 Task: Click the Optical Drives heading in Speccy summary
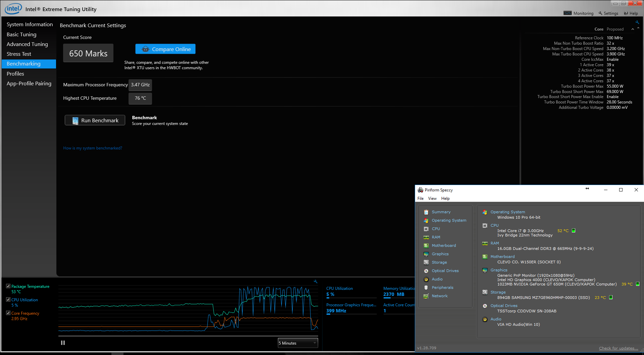tap(504, 306)
